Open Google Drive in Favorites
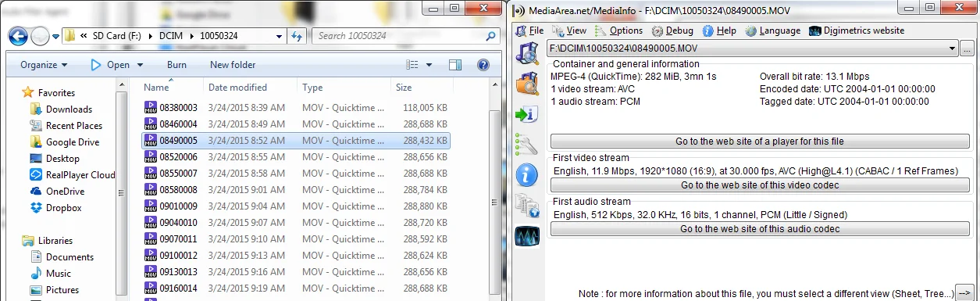This screenshot has width=980, height=301. pos(73,142)
